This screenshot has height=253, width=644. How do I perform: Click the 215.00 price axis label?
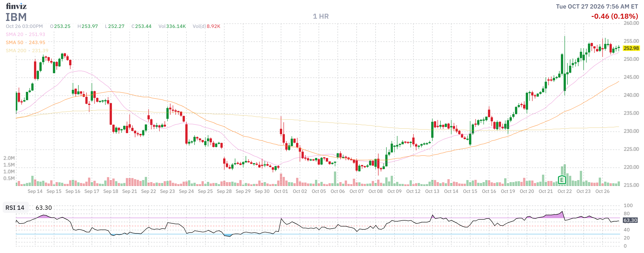(x=631, y=185)
